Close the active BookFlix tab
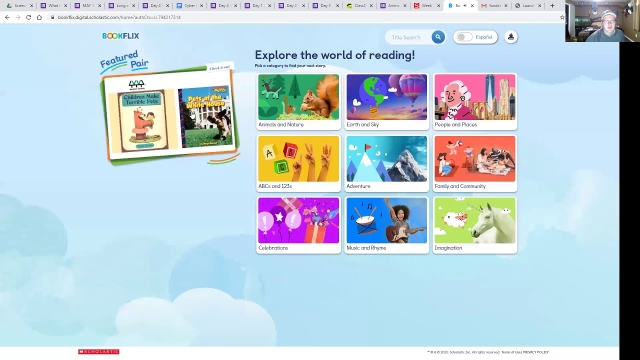Viewport: 640px width, 360px height. pos(472,5)
